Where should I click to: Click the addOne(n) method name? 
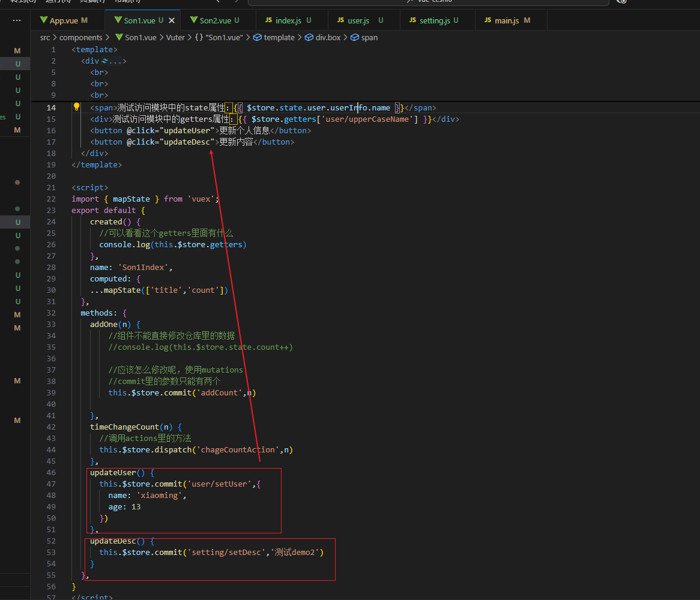(x=110, y=325)
